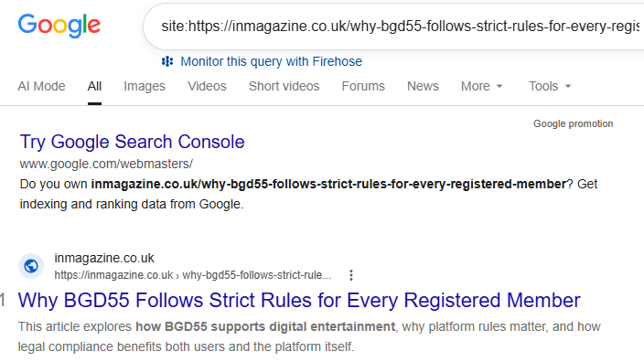Viewport: 644px width, 362px height.
Task: Open the three-dot menu beside result URL
Action: 351,275
